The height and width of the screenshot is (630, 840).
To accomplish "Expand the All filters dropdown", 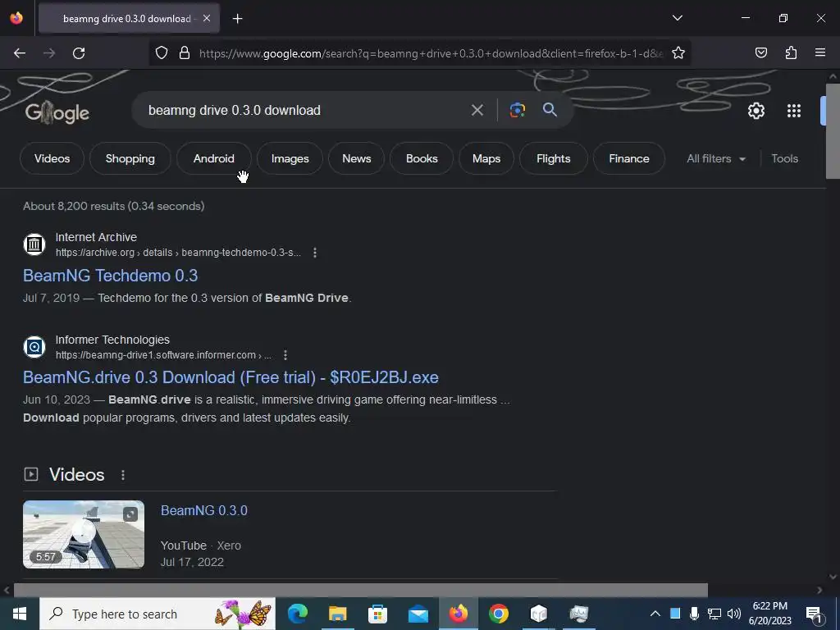I will tap(715, 158).
